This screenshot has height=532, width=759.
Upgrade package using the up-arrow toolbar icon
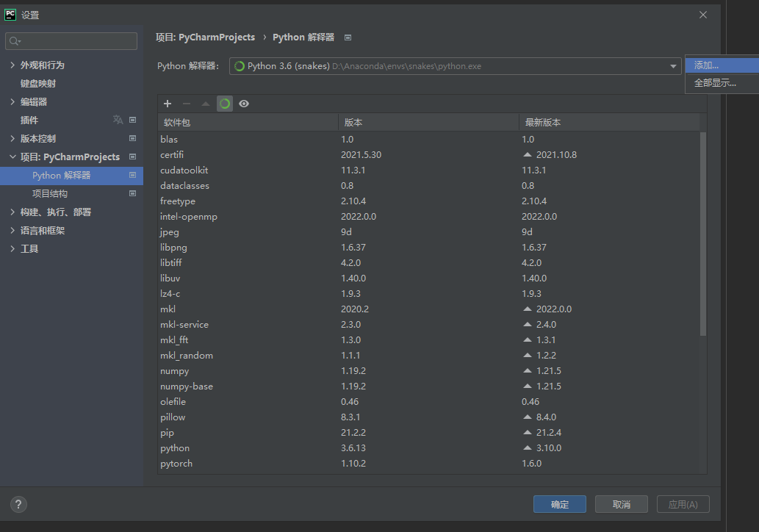[205, 103]
